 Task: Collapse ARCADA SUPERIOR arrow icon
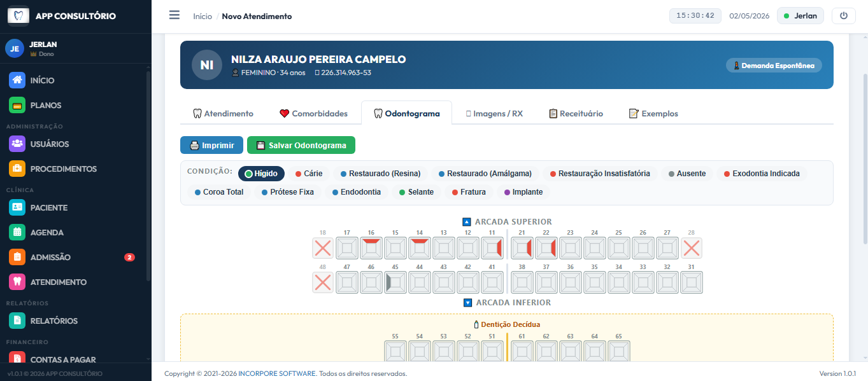(x=466, y=222)
